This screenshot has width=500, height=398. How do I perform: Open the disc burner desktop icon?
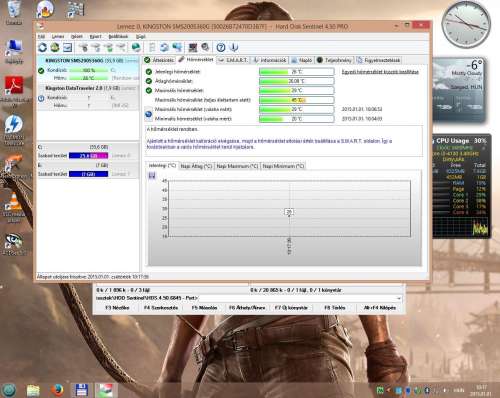pos(45,9)
